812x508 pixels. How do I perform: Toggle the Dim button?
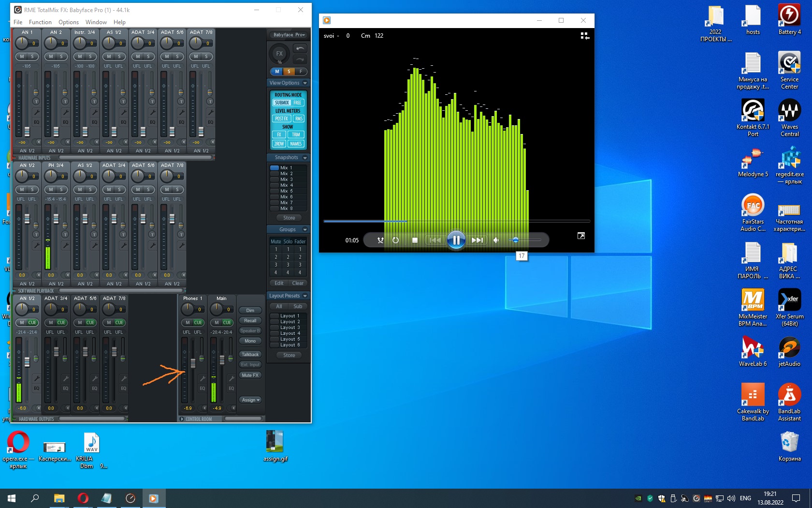pos(250,311)
